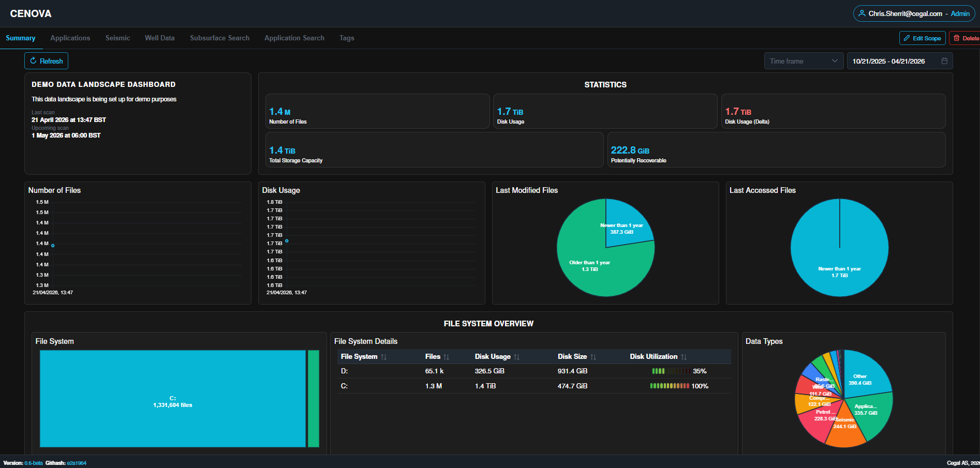Image resolution: width=980 pixels, height=468 pixels.
Task: Click the C: file system row
Action: 534,386
